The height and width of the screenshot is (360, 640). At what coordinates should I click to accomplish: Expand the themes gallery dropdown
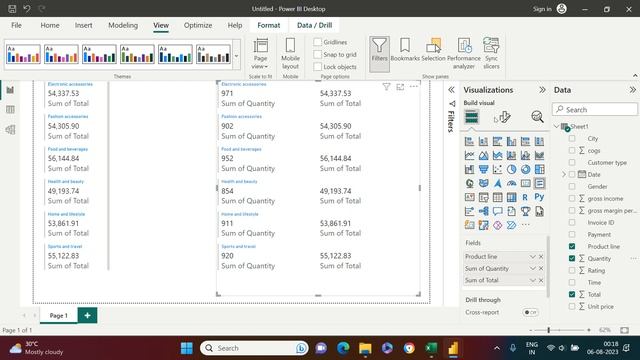click(236, 56)
